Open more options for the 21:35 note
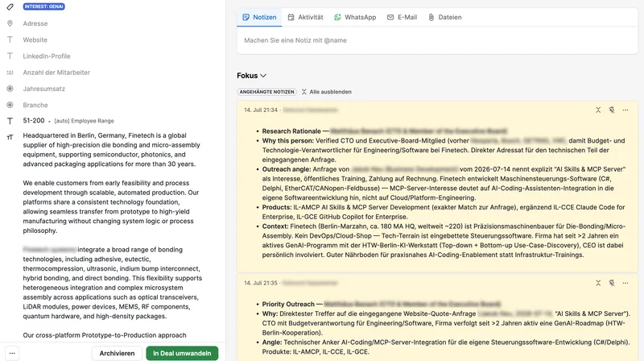 pos(625,283)
